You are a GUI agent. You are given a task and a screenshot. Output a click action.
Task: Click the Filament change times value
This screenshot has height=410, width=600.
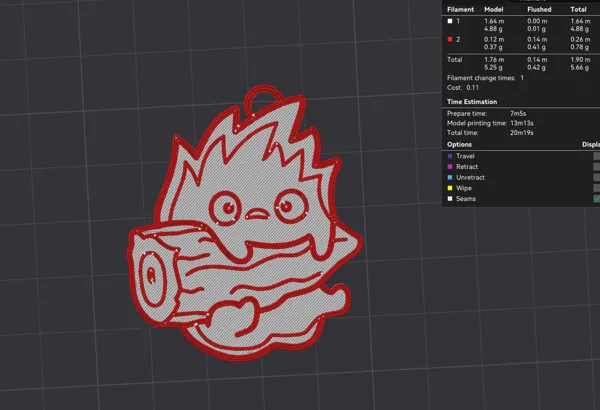tap(522, 78)
